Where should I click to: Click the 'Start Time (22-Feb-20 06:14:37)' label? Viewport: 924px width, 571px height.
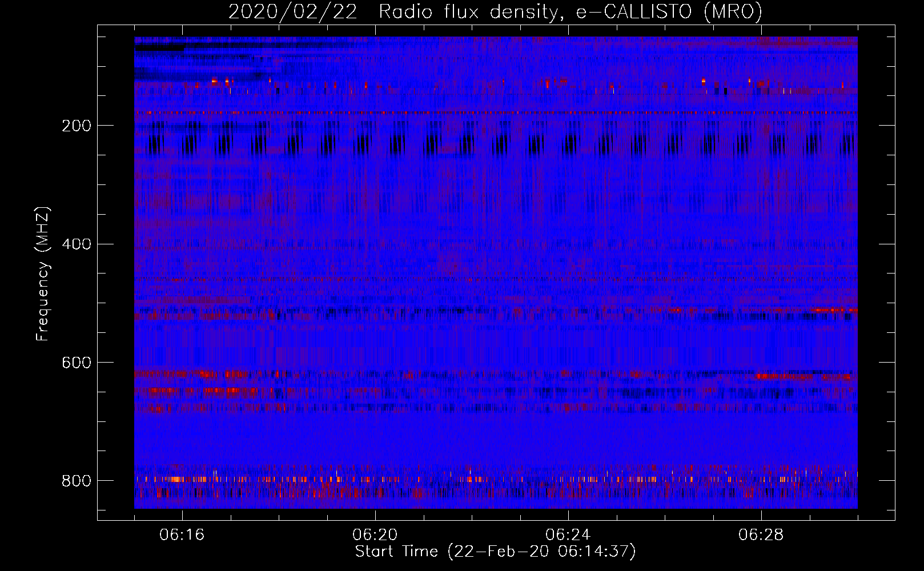coord(496,552)
